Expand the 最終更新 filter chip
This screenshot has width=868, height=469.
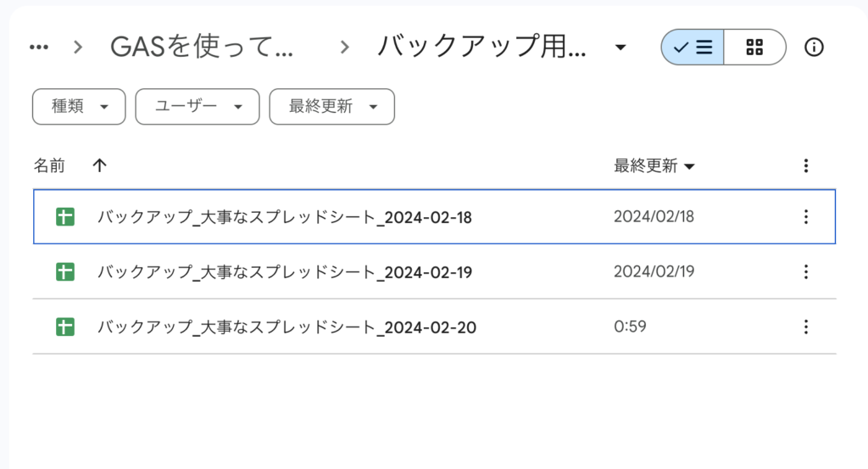331,107
